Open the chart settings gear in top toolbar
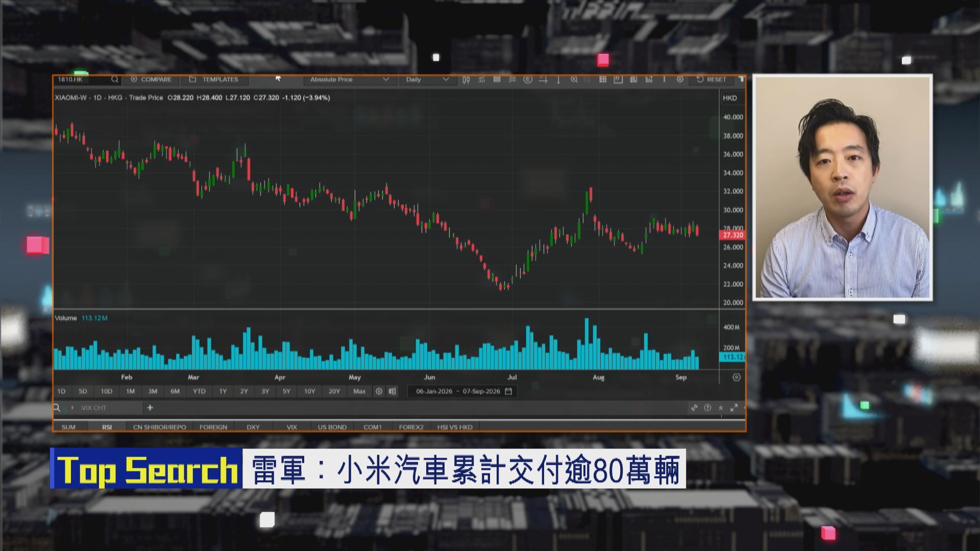The height and width of the screenshot is (551, 980). [x=680, y=80]
